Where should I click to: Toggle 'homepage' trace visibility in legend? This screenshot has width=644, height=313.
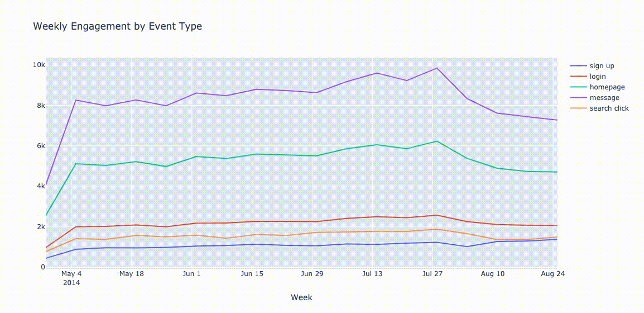(607, 87)
